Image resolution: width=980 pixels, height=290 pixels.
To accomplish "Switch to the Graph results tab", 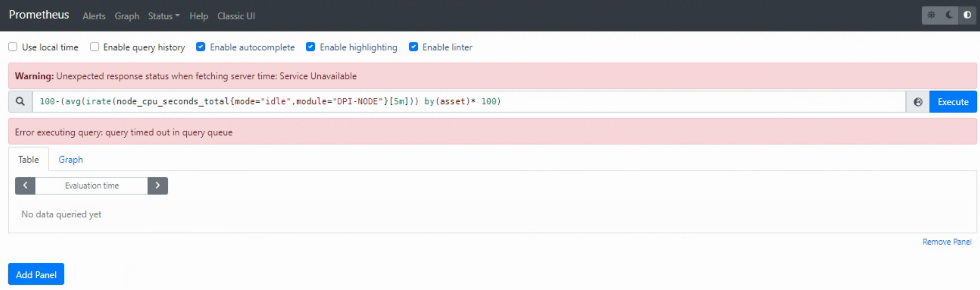I will click(x=70, y=159).
